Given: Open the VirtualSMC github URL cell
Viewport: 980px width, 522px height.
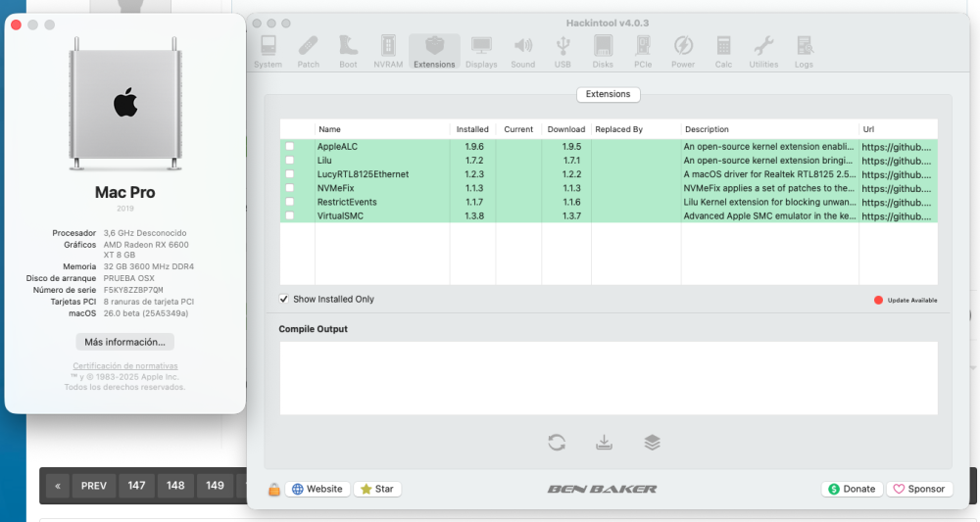Looking at the screenshot, I should [898, 216].
